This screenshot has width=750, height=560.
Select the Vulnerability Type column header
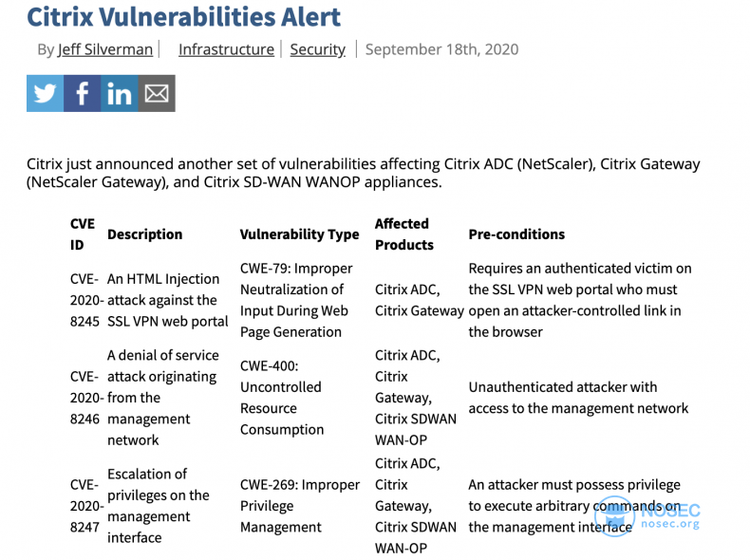[x=299, y=234]
